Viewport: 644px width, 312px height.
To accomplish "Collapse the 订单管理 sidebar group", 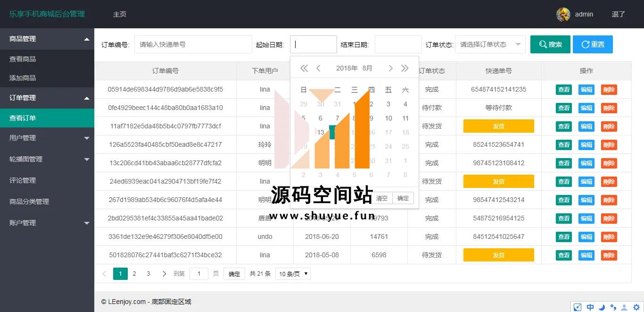I will [47, 98].
